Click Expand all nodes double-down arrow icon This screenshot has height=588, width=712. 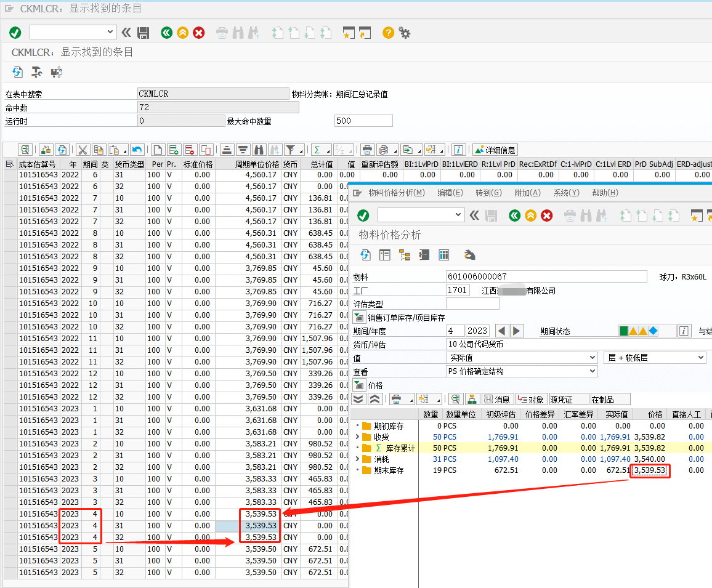coord(358,400)
